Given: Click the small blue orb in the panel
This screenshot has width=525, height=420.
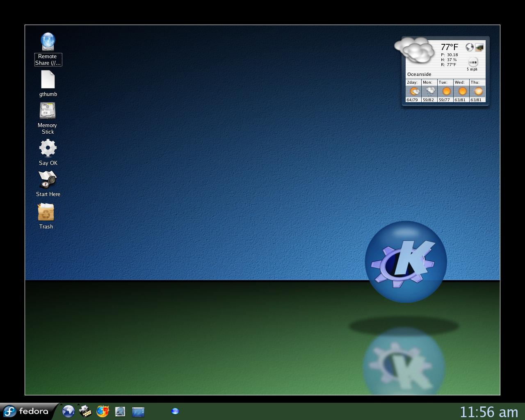Looking at the screenshot, I should pos(175,411).
